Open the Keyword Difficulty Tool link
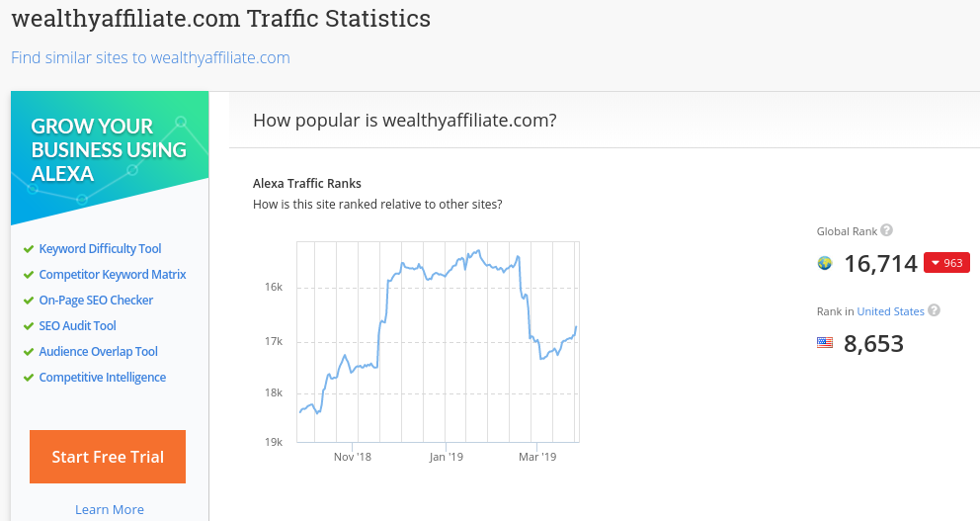980x521 pixels. coord(100,249)
